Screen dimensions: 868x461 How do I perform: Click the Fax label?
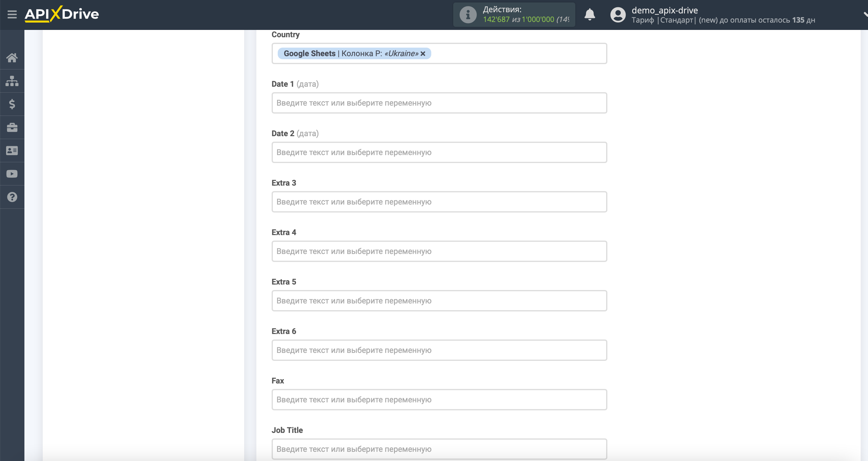click(x=278, y=381)
